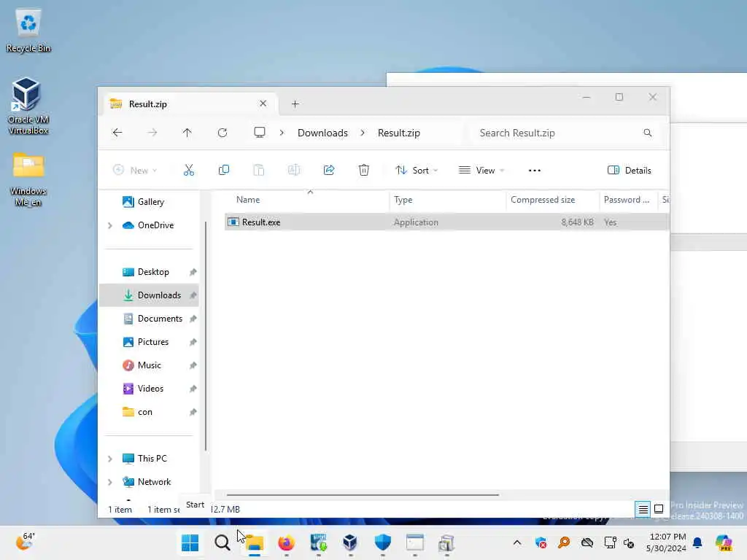Click the 8,648 KB compressed size cell
This screenshot has height=560, width=747.
[x=577, y=222]
